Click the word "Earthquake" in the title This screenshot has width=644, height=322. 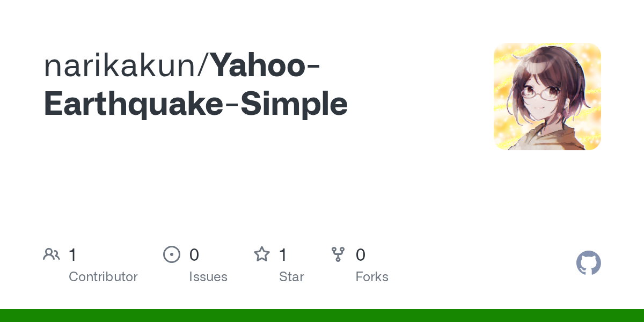tap(133, 104)
